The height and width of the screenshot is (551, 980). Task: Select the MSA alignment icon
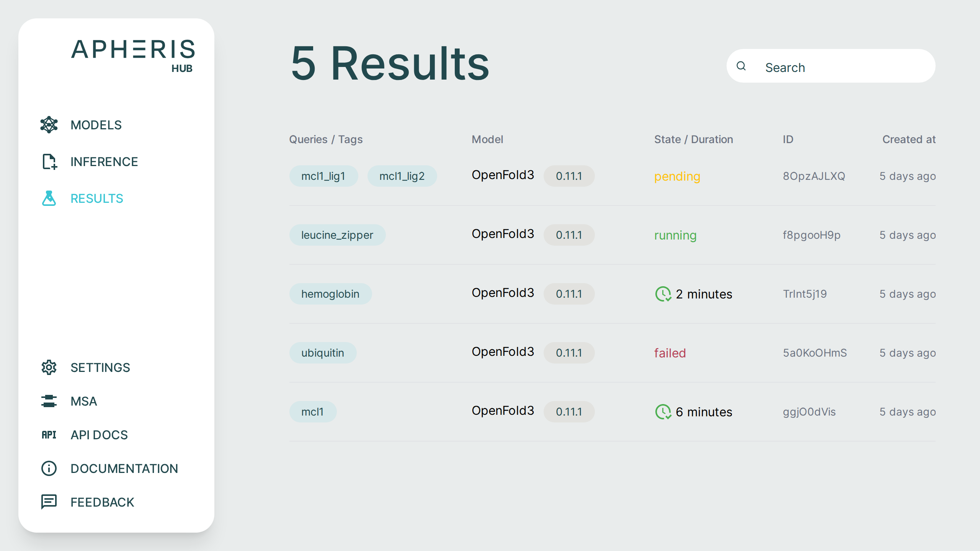(x=49, y=401)
